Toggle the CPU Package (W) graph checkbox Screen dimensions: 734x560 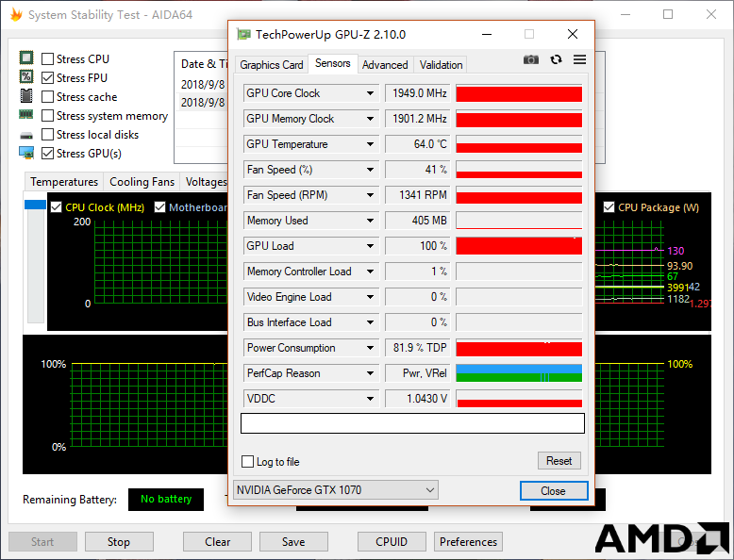609,207
